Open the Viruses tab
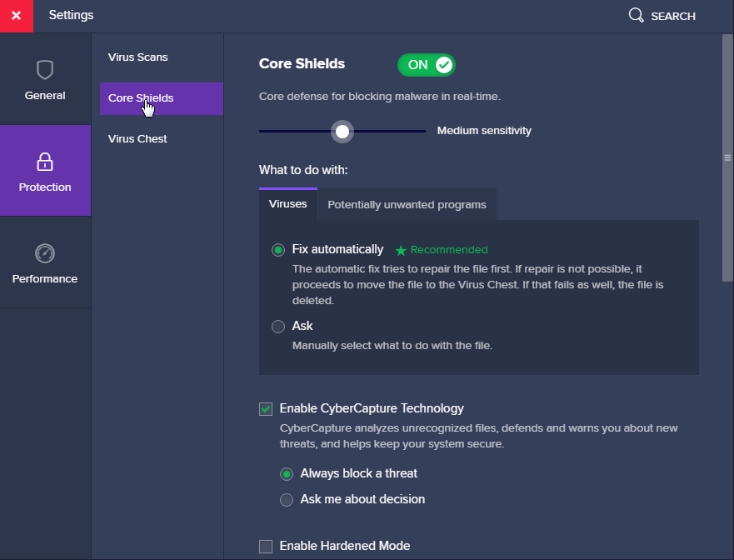The width and height of the screenshot is (734, 560). 288,204
